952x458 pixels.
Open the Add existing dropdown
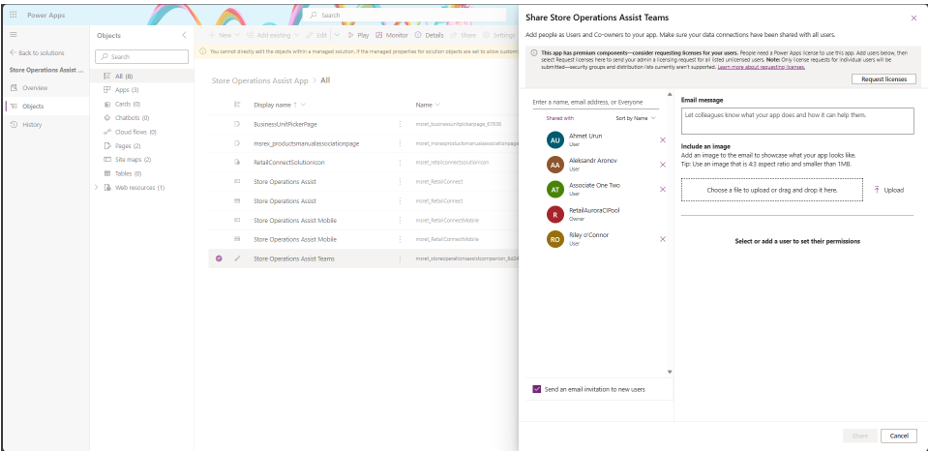[273, 35]
